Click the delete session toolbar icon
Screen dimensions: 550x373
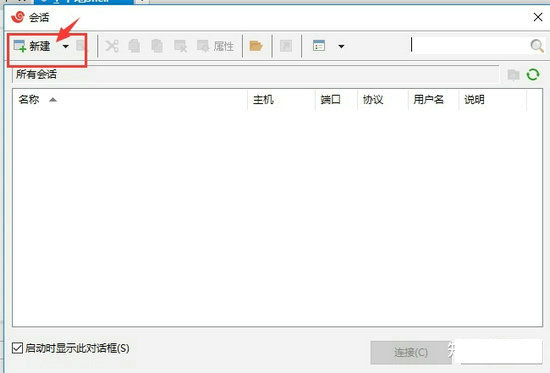point(180,46)
